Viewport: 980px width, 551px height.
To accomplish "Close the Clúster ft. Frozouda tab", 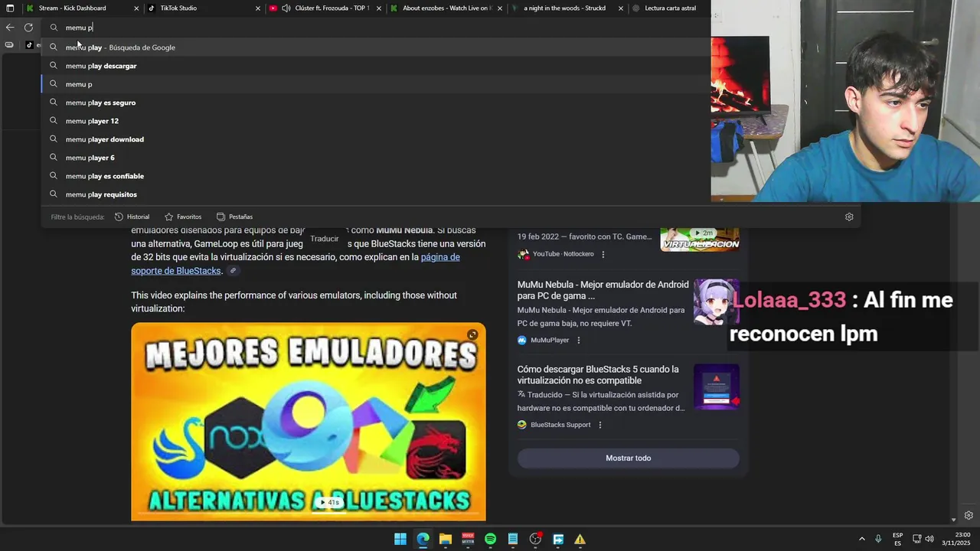I will click(379, 8).
